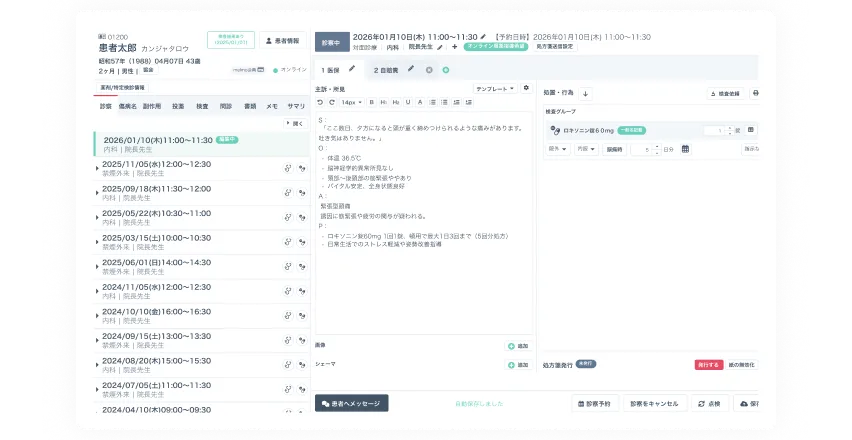This screenshot has width=852, height=440.
Task: Click the down-arrow button beside 処置・行為
Action: [585, 93]
